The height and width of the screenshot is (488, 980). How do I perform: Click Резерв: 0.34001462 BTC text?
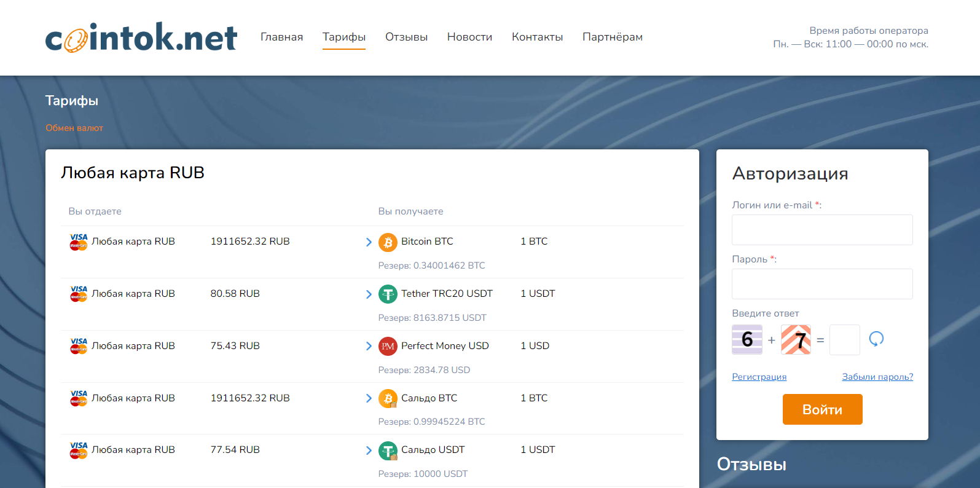pyautogui.click(x=431, y=266)
